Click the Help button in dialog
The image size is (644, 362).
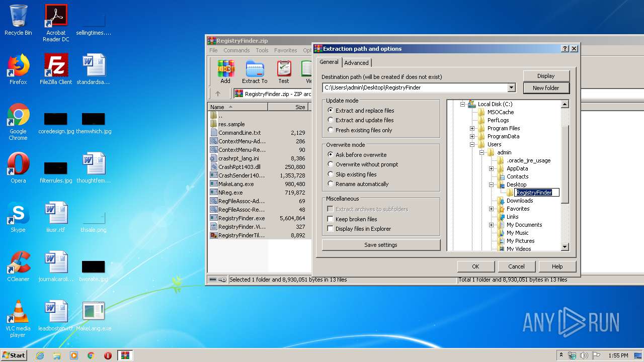(557, 266)
